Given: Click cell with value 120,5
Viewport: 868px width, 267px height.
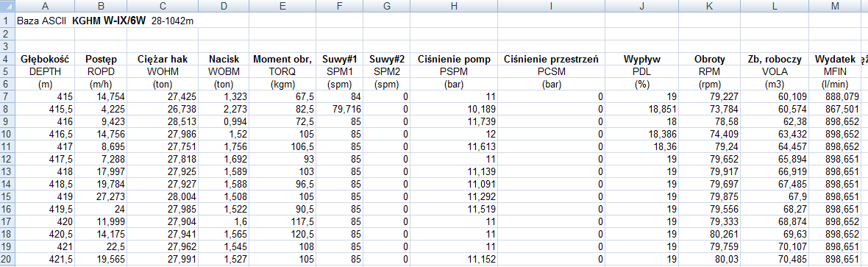Looking at the screenshot, I should [282, 235].
